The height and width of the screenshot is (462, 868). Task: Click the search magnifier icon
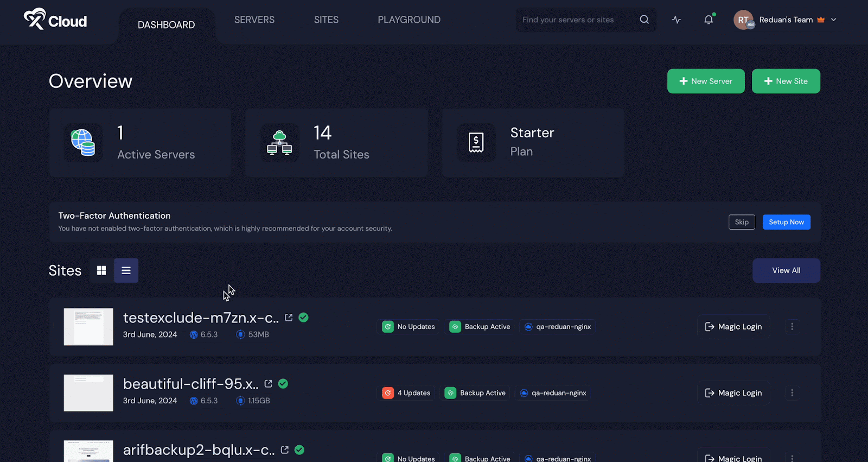tap(644, 20)
